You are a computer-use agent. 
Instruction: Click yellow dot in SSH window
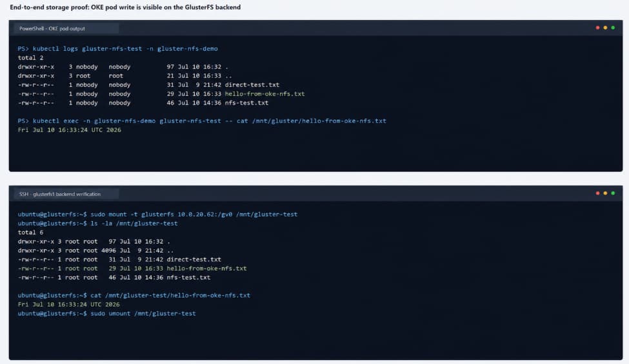pyautogui.click(x=605, y=193)
